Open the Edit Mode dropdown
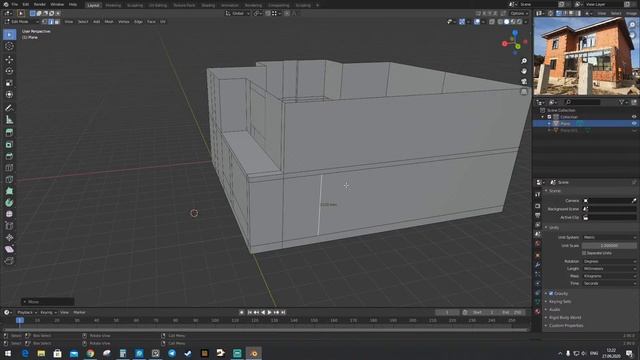This screenshot has width=640, height=360. 22,22
